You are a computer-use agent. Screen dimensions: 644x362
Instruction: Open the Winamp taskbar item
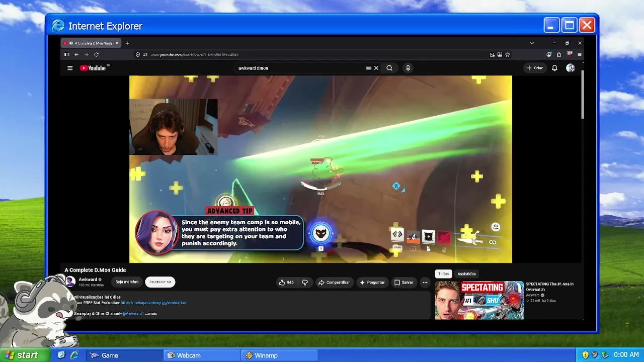(x=280, y=355)
